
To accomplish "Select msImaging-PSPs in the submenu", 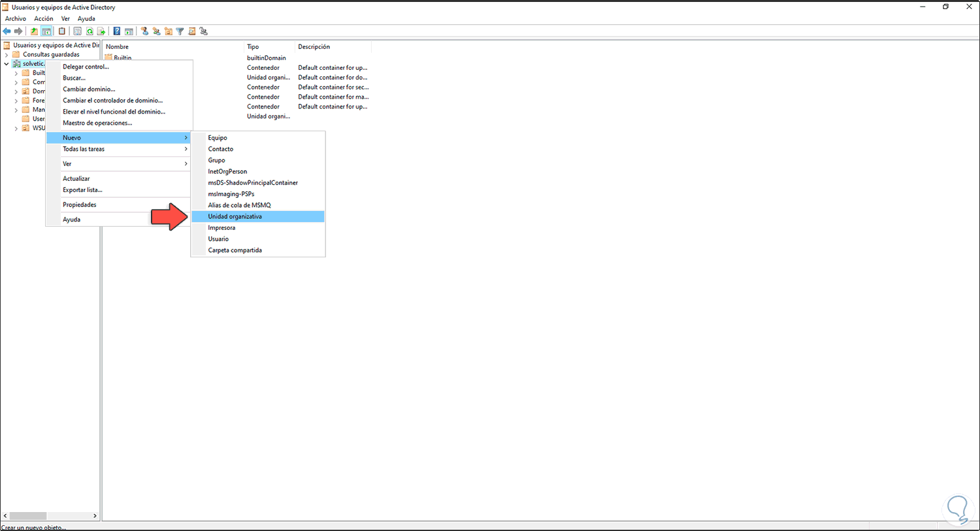I will click(258, 194).
